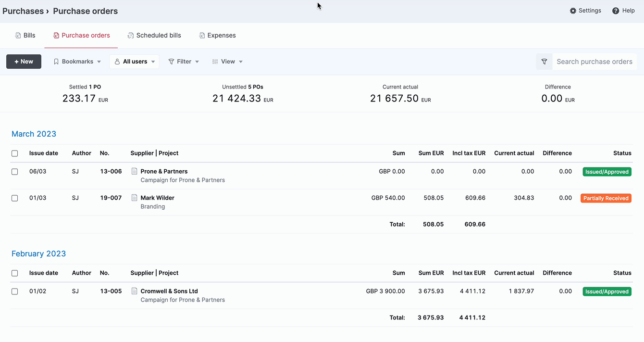Click the Issued/Approved status badge for 13-006

click(x=607, y=172)
